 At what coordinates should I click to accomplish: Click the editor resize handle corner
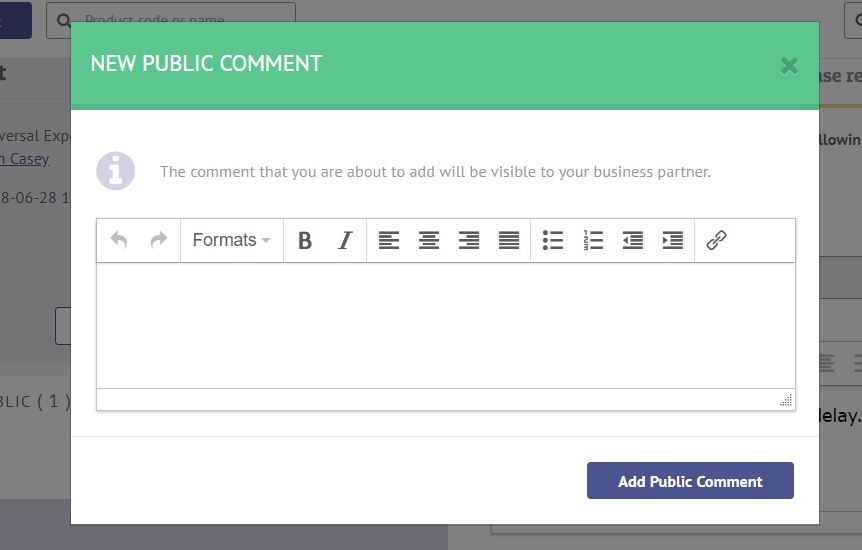[x=786, y=400]
